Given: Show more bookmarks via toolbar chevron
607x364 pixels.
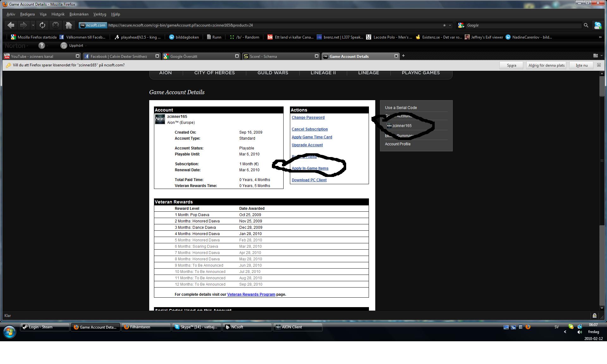Looking at the screenshot, I should coord(600,37).
